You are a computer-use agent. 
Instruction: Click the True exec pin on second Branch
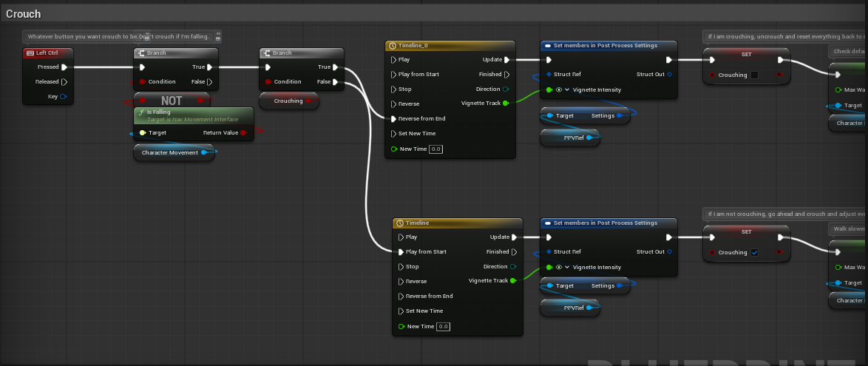click(336, 67)
